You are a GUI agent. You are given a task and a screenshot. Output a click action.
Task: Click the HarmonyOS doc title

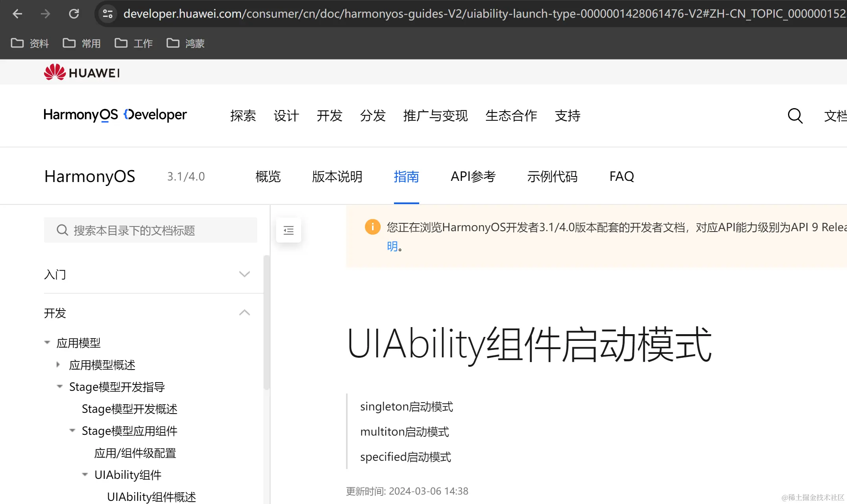(90, 177)
